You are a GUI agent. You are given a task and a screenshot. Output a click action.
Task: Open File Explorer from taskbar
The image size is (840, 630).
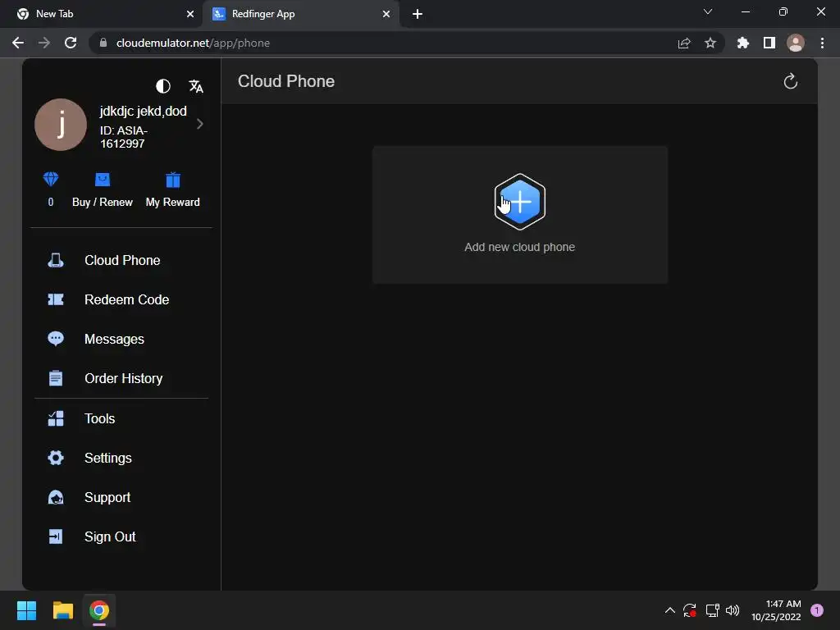coord(62,610)
